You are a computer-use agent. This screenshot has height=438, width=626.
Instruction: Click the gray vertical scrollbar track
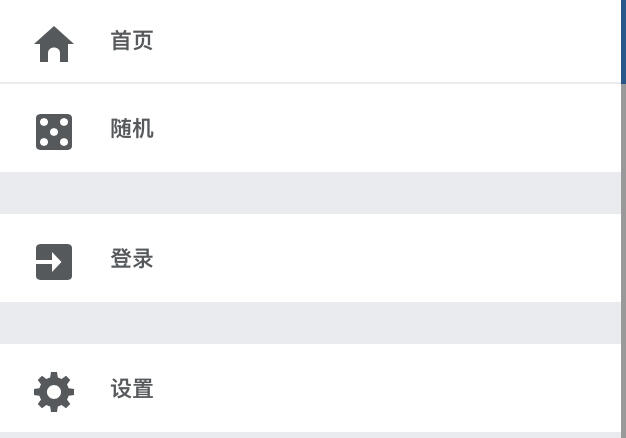click(623, 261)
